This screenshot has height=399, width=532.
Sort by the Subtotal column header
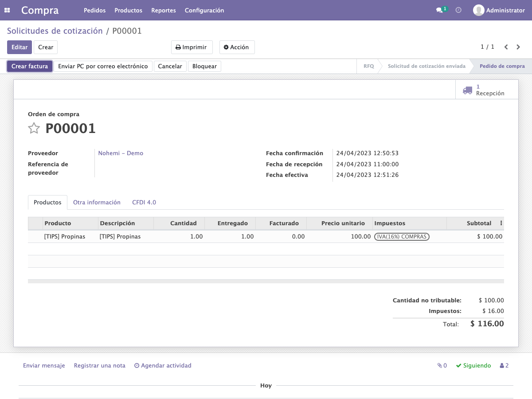coord(472,223)
